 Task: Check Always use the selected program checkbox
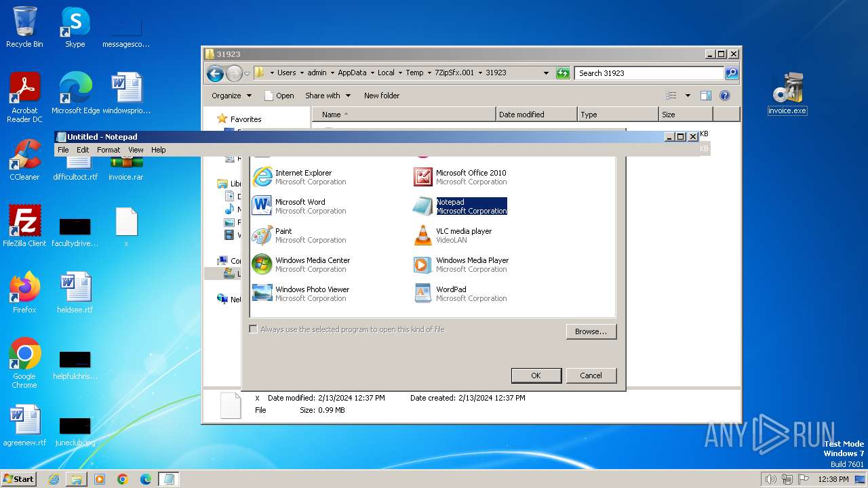[x=253, y=329]
